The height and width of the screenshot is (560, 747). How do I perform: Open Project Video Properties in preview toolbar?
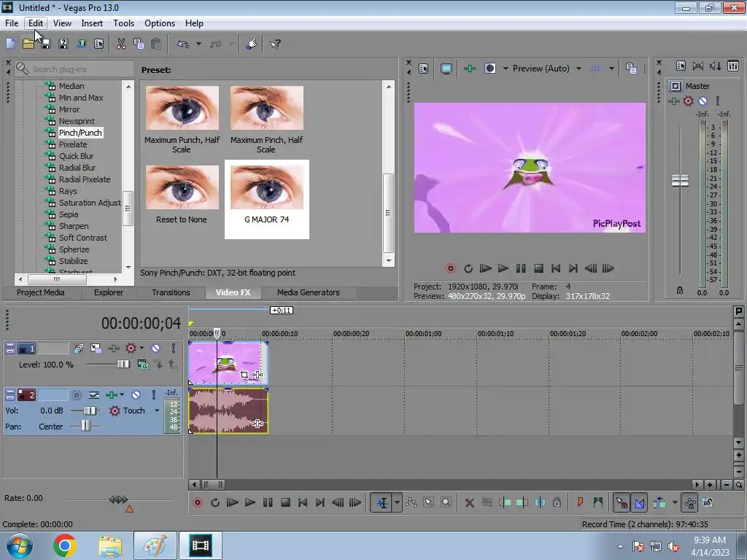tap(424, 69)
